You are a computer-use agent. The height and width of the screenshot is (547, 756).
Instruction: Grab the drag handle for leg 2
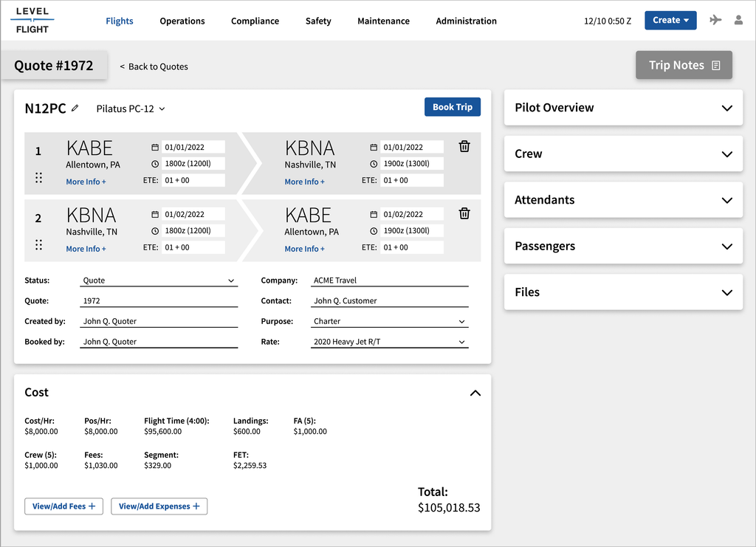coord(38,245)
